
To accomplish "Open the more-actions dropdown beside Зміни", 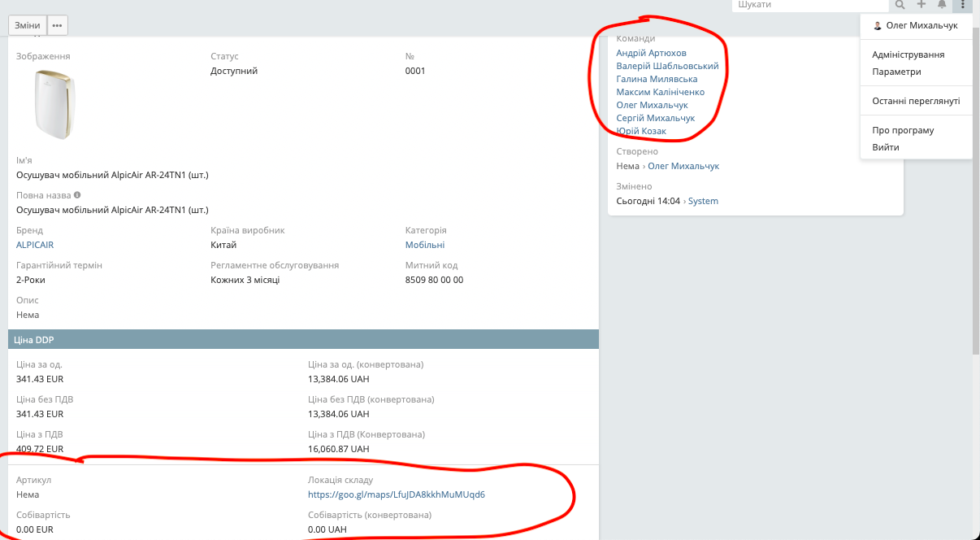I will click(x=57, y=25).
